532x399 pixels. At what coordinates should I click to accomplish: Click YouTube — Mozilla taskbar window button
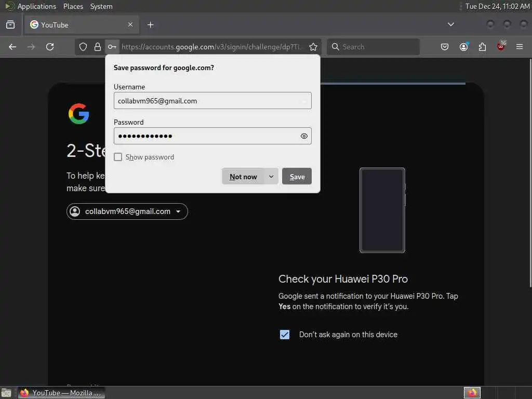(61, 393)
